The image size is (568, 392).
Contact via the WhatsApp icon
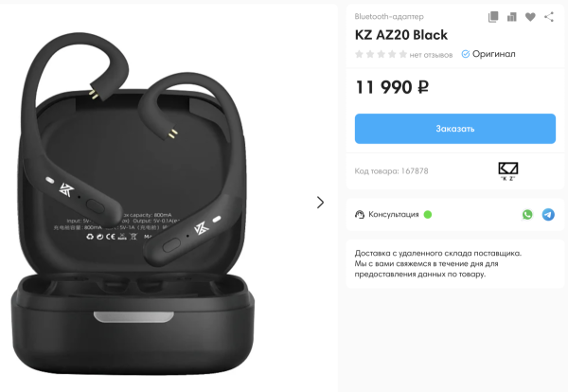click(527, 215)
